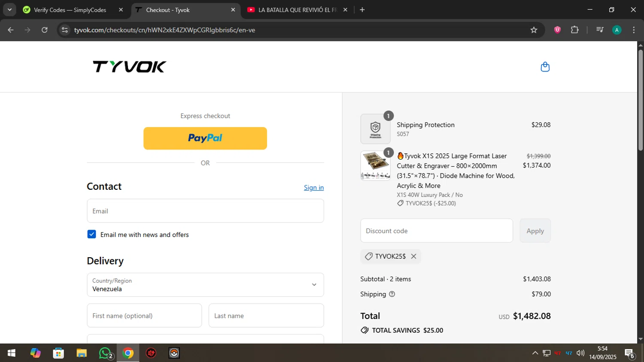
Task: Open File Explorer from the taskbar
Action: pyautogui.click(x=82, y=353)
